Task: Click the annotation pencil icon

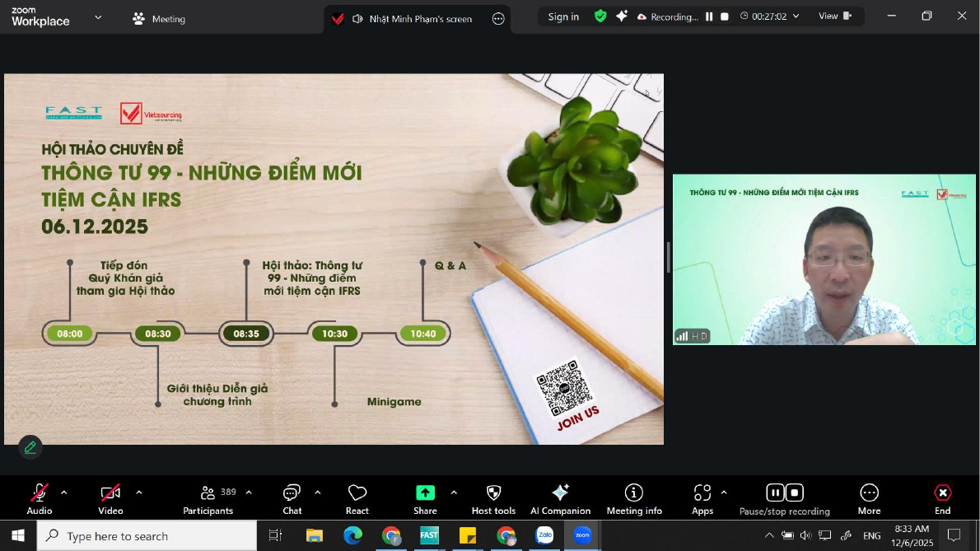Action: pos(30,447)
